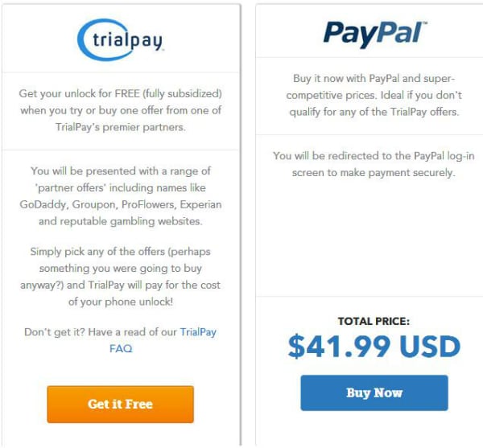Click the word GoDaddy in partner list

43,204
